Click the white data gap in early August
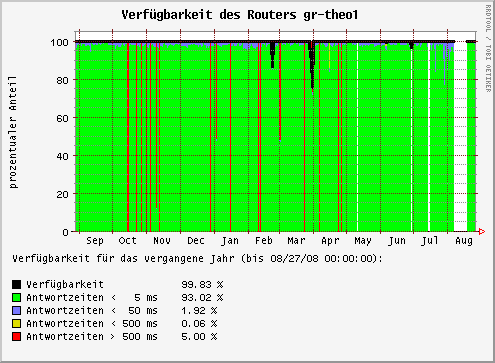The width and height of the screenshot is (495, 363). click(x=460, y=137)
